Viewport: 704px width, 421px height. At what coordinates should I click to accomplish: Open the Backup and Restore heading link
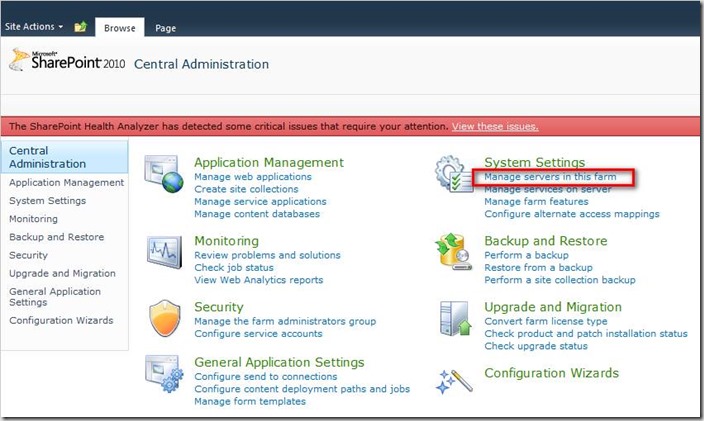point(546,241)
